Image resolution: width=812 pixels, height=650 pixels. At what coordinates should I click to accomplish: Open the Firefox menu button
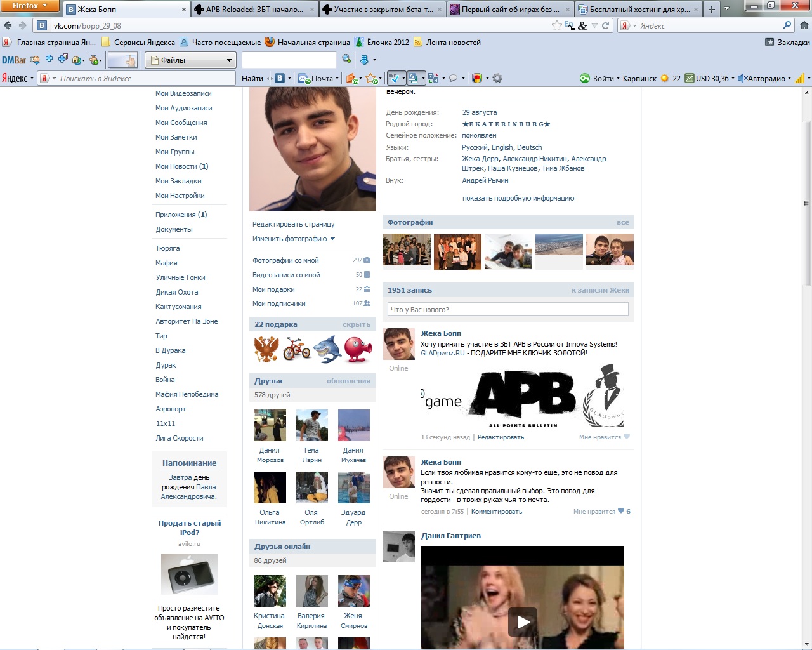click(30, 6)
